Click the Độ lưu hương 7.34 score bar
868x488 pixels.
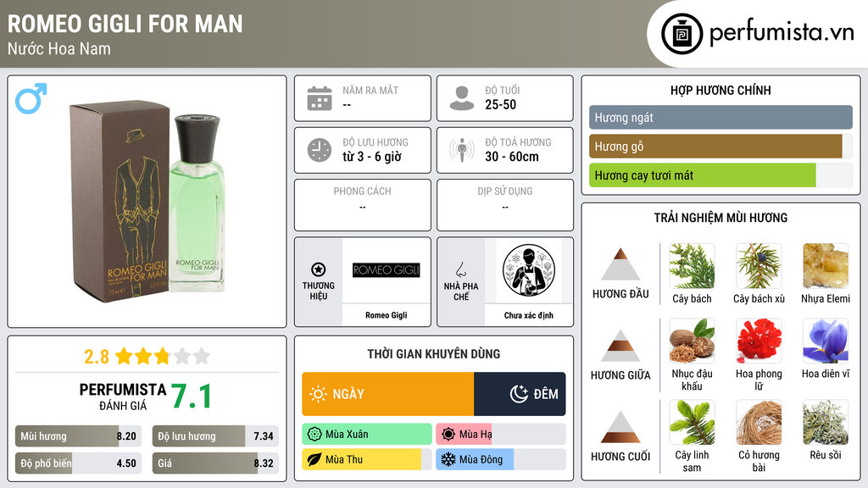point(215,436)
